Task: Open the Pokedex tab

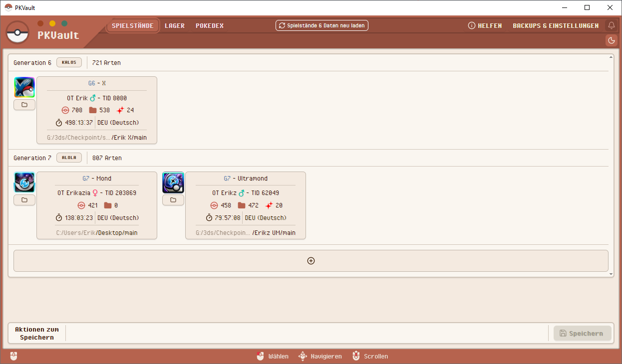Action: click(210, 25)
